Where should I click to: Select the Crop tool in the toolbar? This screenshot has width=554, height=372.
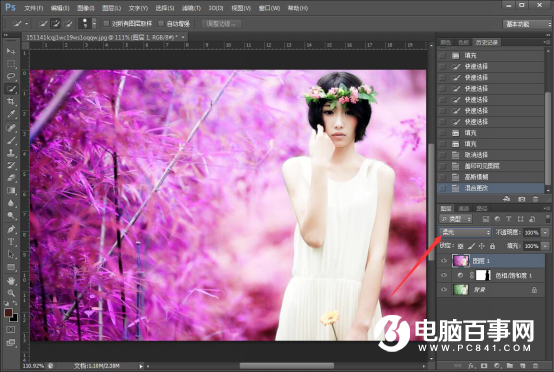click(x=11, y=102)
